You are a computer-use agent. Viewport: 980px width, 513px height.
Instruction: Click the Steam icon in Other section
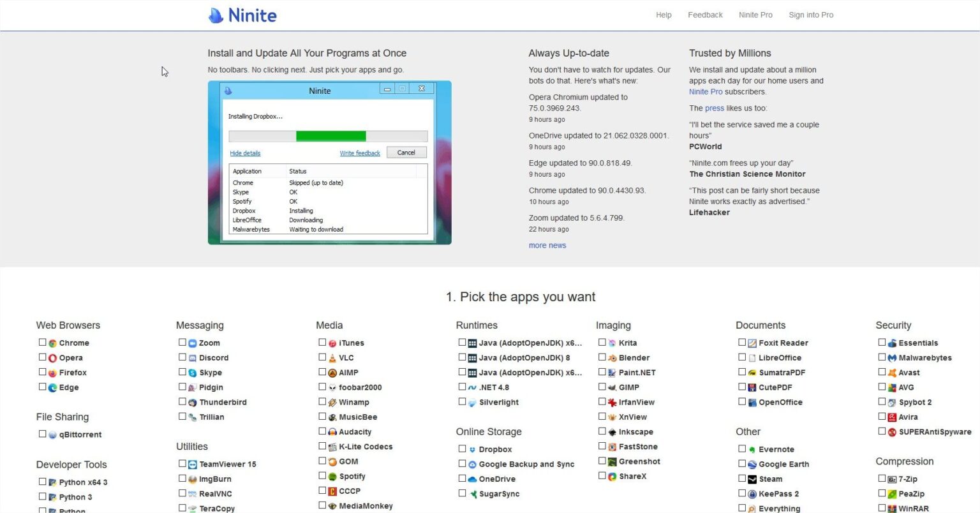pos(752,479)
